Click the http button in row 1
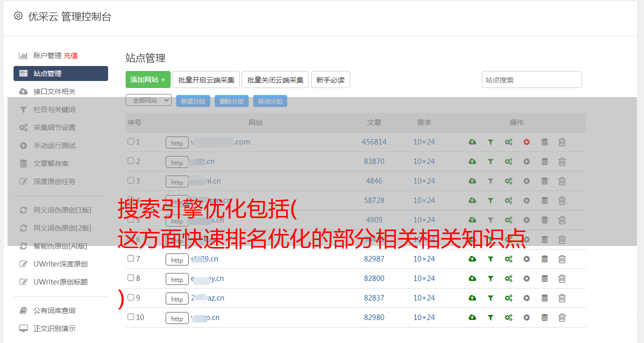Viewport: 644px width, 343px height. [177, 142]
